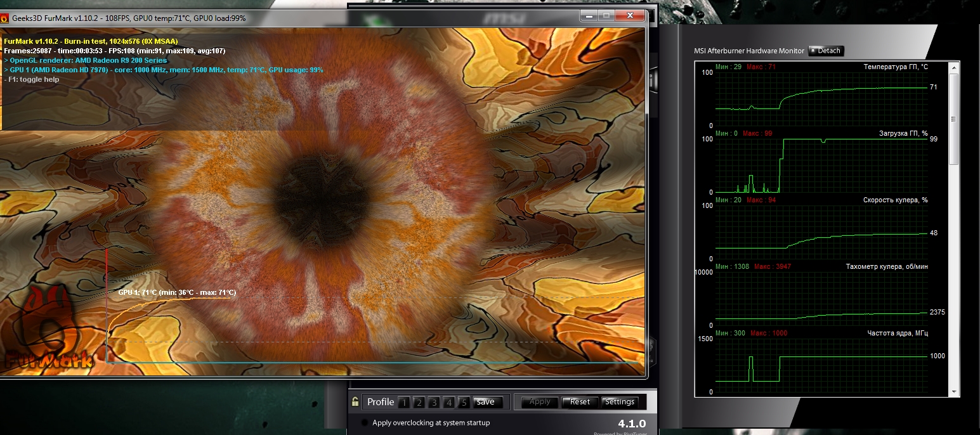
Task: Click the "Скорость кулера, %" label
Action: click(896, 200)
